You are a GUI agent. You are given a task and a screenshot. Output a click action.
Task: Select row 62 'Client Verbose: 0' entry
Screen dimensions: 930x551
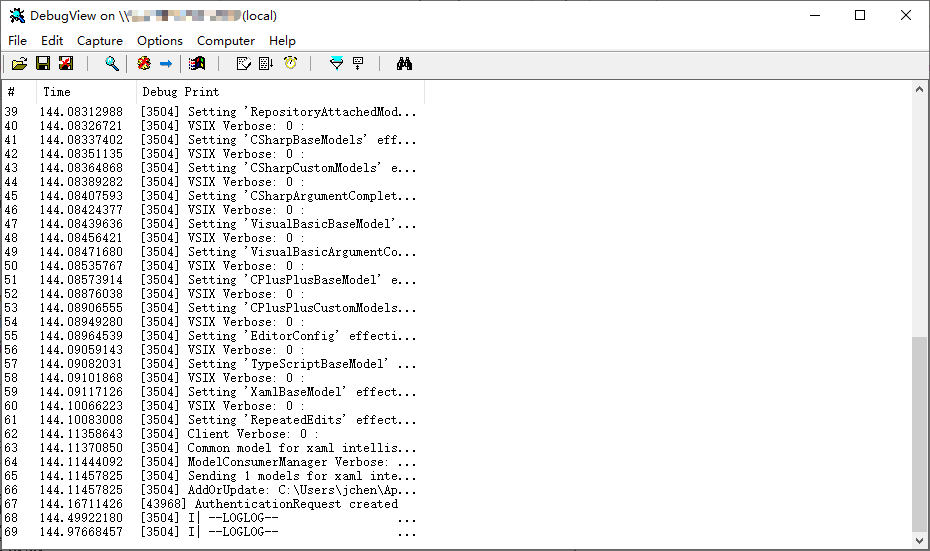(211, 434)
